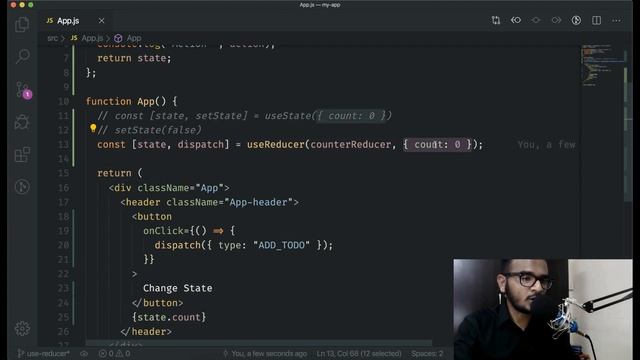
Task: Open the GitLens view in activity bar
Action: (x=22, y=187)
